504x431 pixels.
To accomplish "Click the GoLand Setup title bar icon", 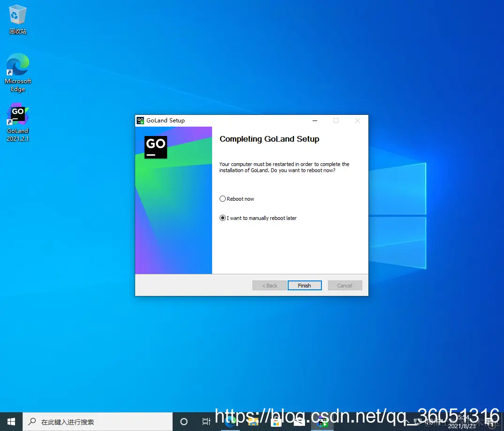I will pos(140,121).
